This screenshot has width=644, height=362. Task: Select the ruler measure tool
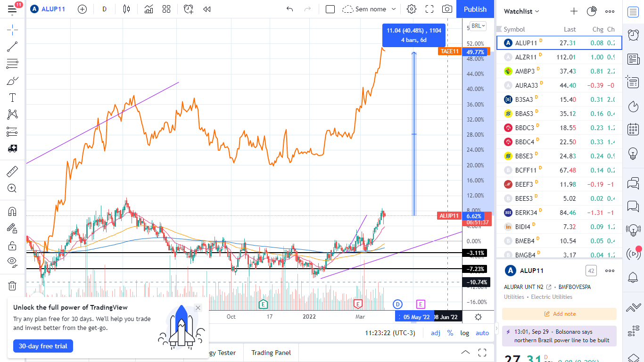pos(12,172)
